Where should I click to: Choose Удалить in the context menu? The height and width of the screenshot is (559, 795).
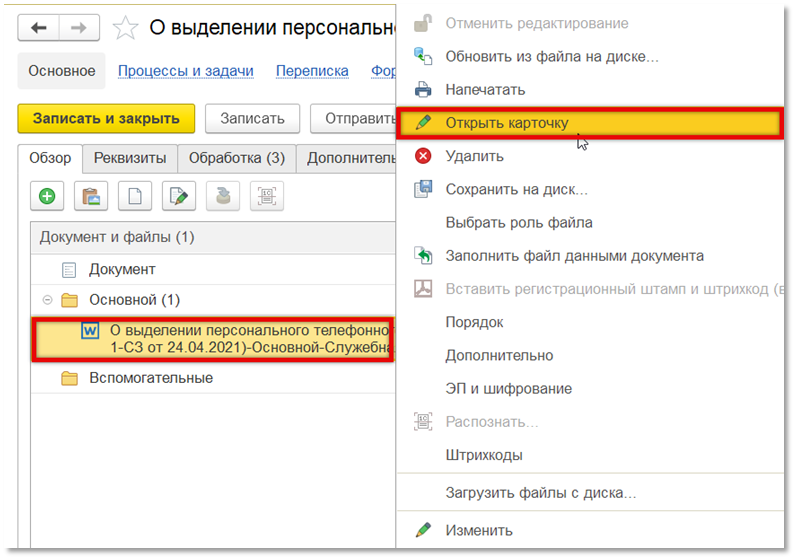(x=474, y=156)
